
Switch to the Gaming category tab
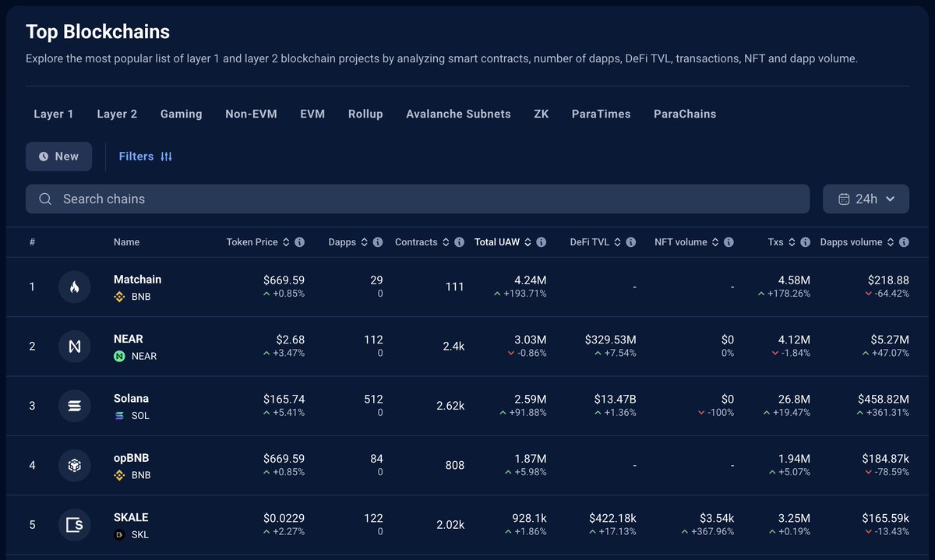182,114
